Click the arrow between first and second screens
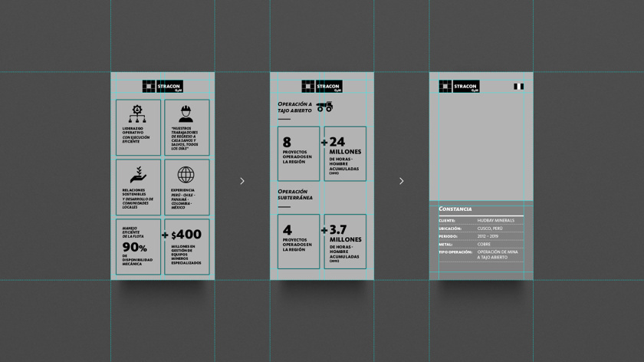The width and height of the screenshot is (644, 362). pos(242,181)
